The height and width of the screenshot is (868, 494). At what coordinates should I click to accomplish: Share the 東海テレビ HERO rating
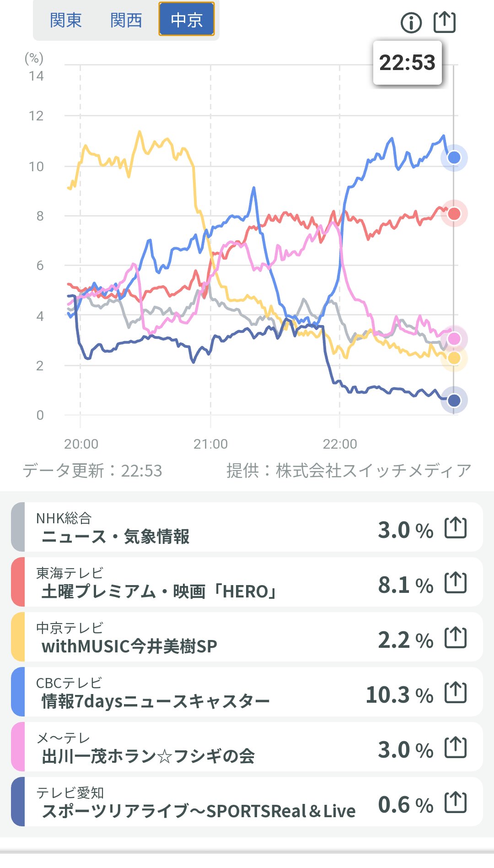coord(456,583)
